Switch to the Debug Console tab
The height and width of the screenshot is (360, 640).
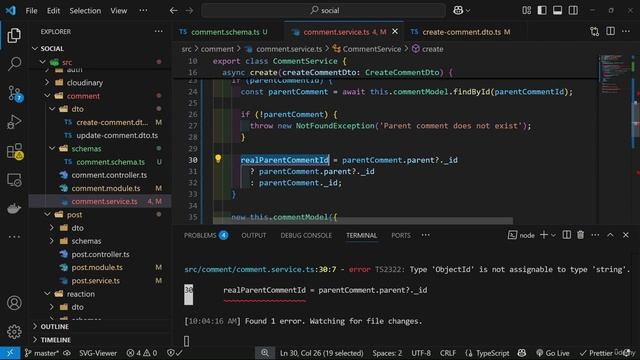point(306,236)
